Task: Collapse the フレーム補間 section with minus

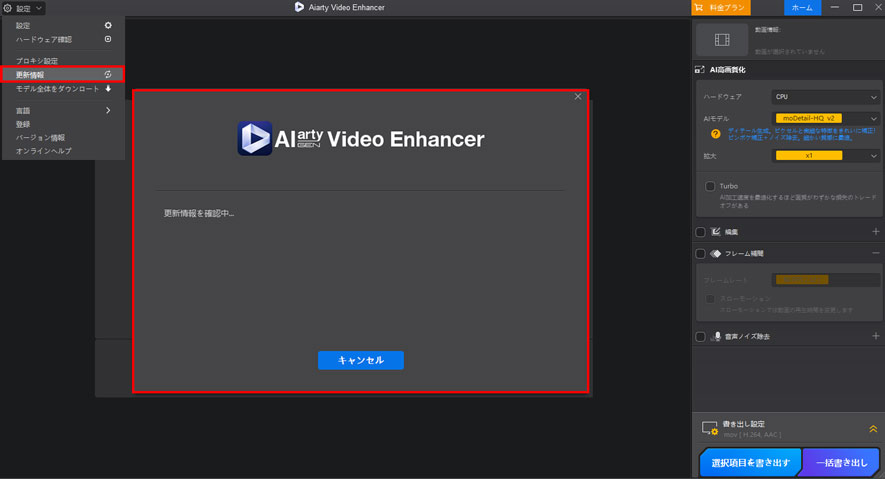Action: tap(875, 253)
